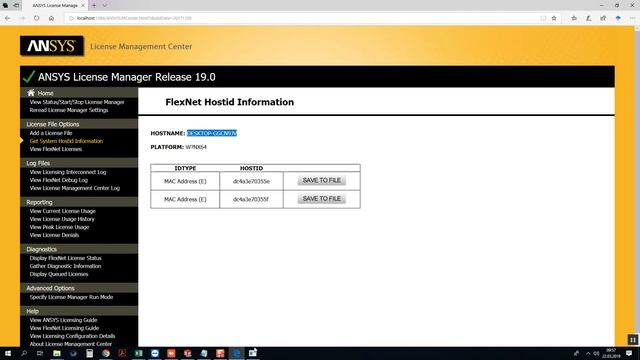
Task: Click Gather Diagnostic Information
Action: coord(65,266)
